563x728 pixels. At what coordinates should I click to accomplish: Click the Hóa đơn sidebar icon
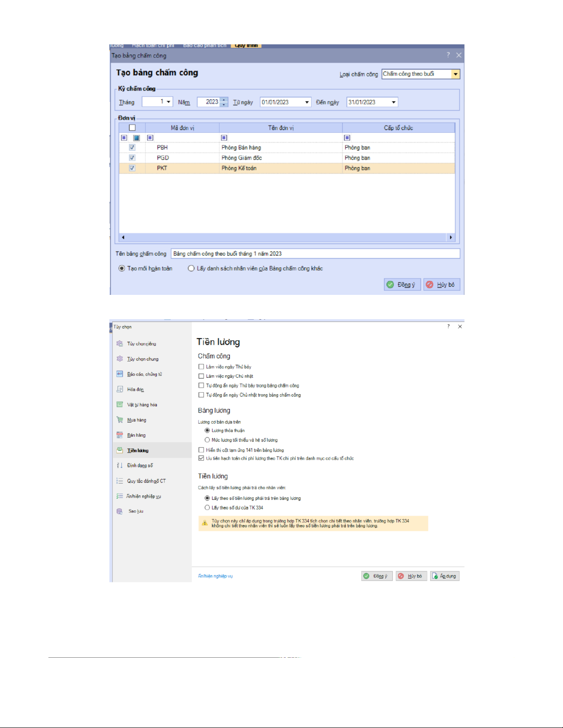(x=119, y=389)
